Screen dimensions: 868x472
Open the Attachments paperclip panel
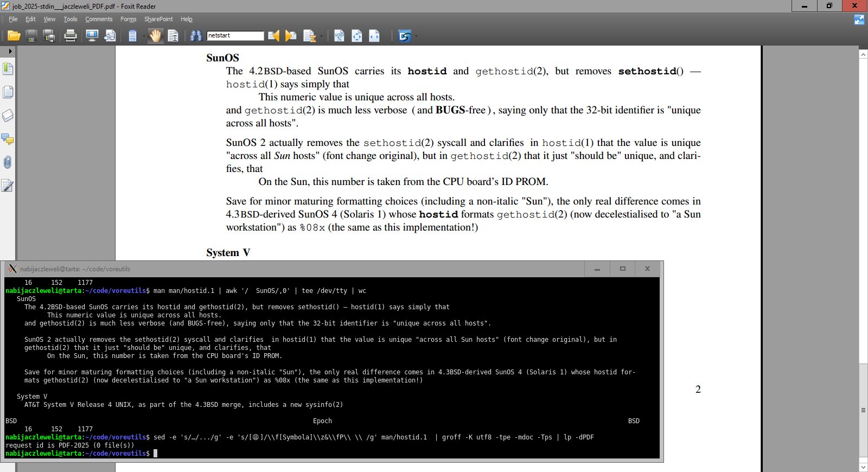[8, 162]
